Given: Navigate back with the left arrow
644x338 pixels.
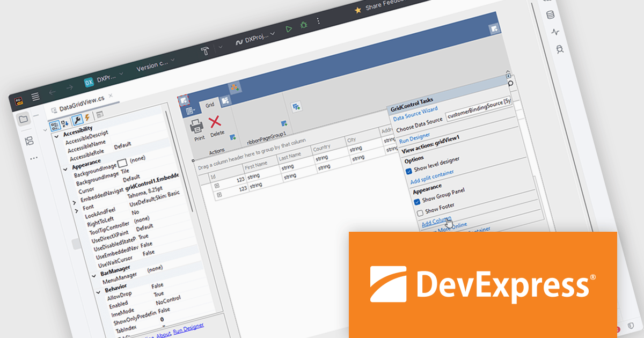Looking at the screenshot, I should tap(52, 92).
